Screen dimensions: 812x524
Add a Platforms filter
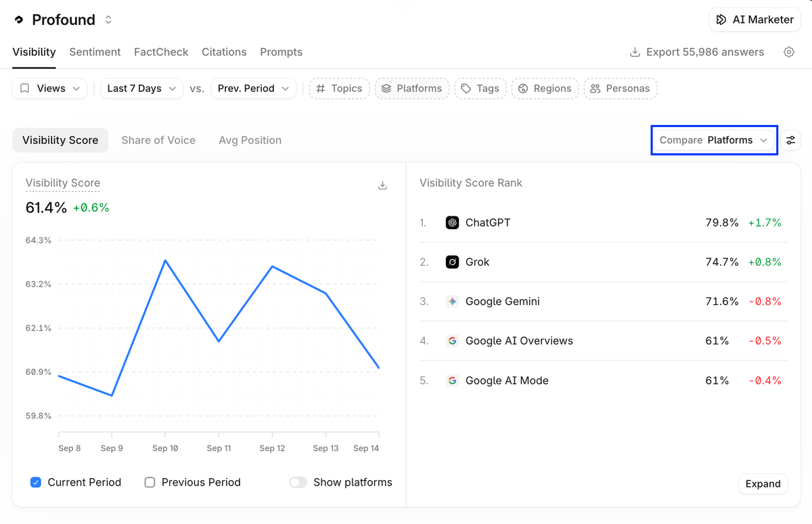pos(411,89)
